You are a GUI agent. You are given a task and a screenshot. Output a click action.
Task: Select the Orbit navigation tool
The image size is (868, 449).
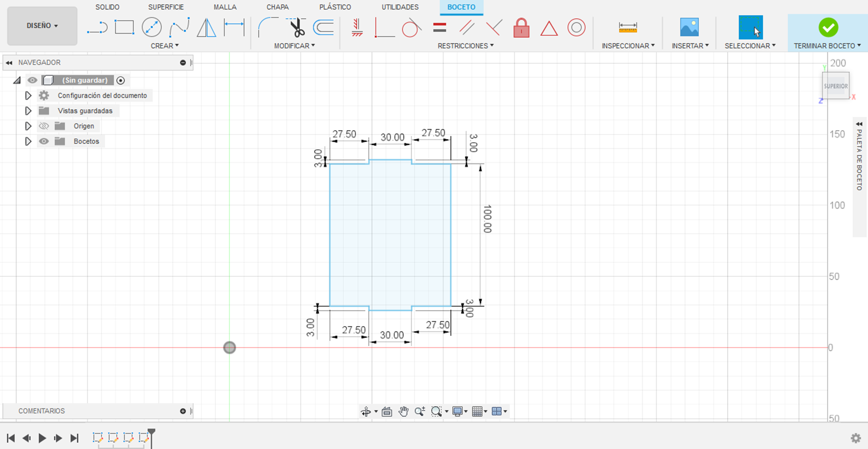pyautogui.click(x=366, y=412)
